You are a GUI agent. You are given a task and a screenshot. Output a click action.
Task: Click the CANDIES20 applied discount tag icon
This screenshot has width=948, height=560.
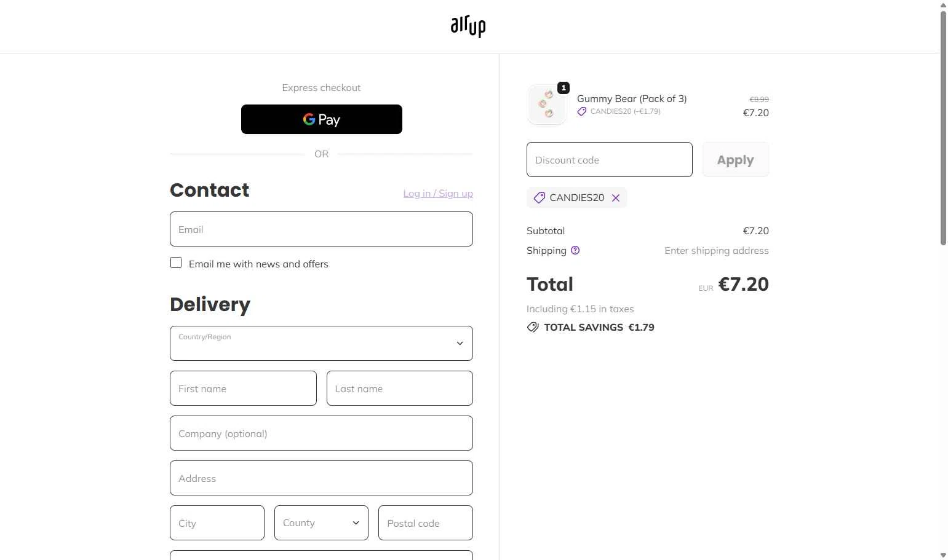(540, 198)
